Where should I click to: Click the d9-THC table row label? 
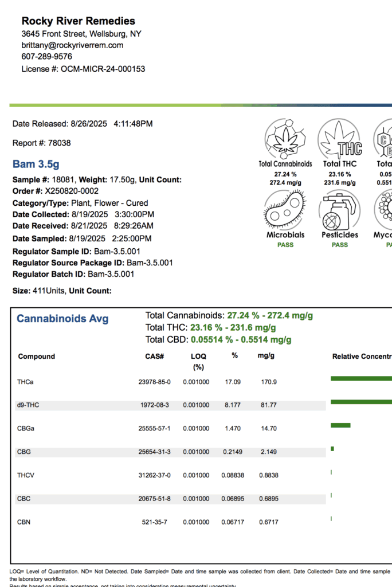29,405
